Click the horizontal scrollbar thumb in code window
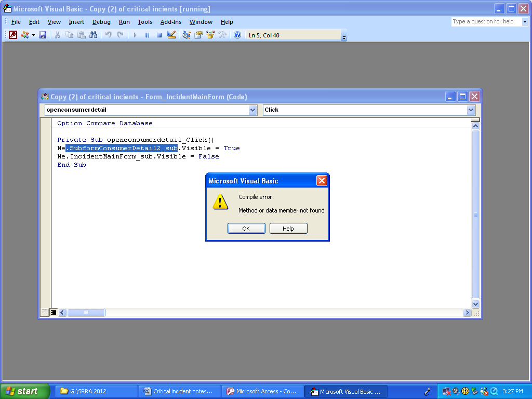 click(x=86, y=312)
